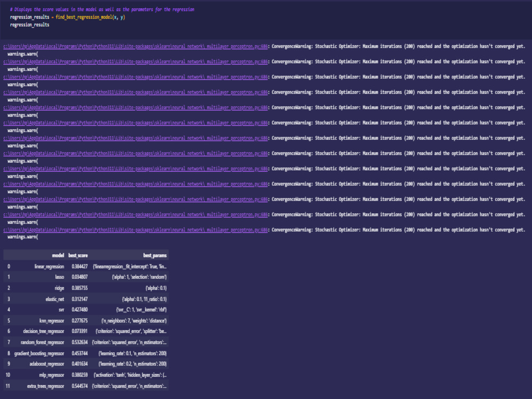Screen dimensions: 532x399
Task: Click the score value 0.532634
Action: pyautogui.click(x=80, y=342)
